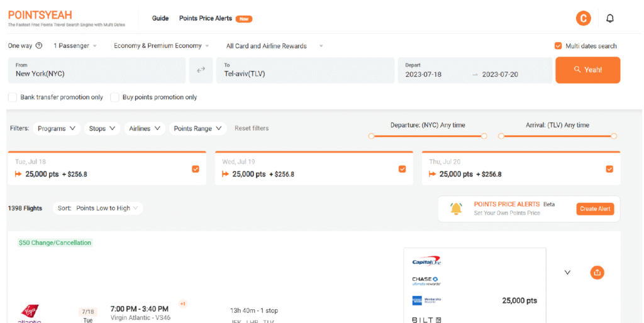
Task: Click the share icon on Virgin Atlantic flight
Action: (597, 273)
